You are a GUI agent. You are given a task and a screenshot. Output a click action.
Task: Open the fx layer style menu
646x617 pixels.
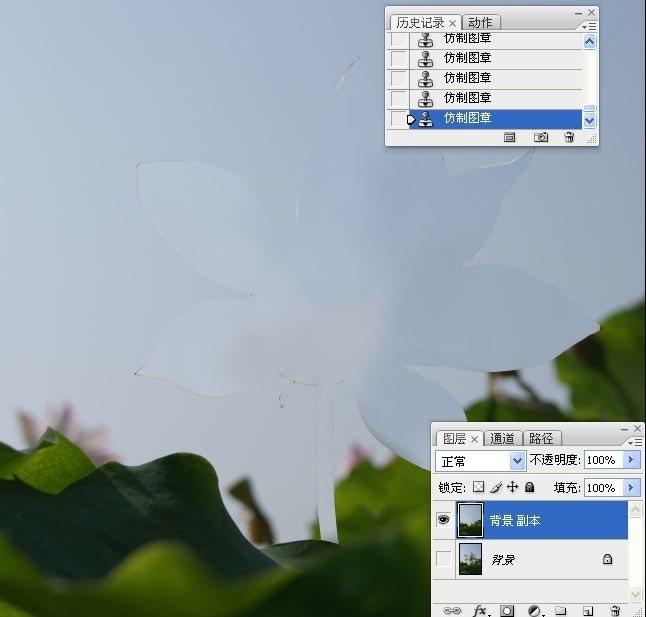point(480,610)
